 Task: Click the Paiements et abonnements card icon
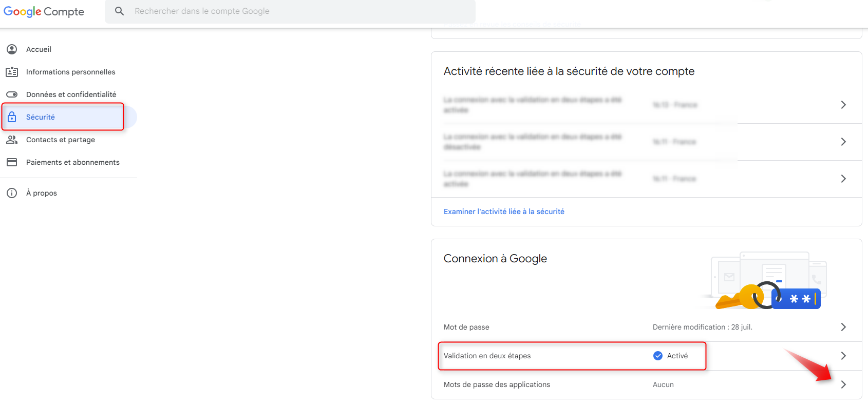click(x=12, y=162)
